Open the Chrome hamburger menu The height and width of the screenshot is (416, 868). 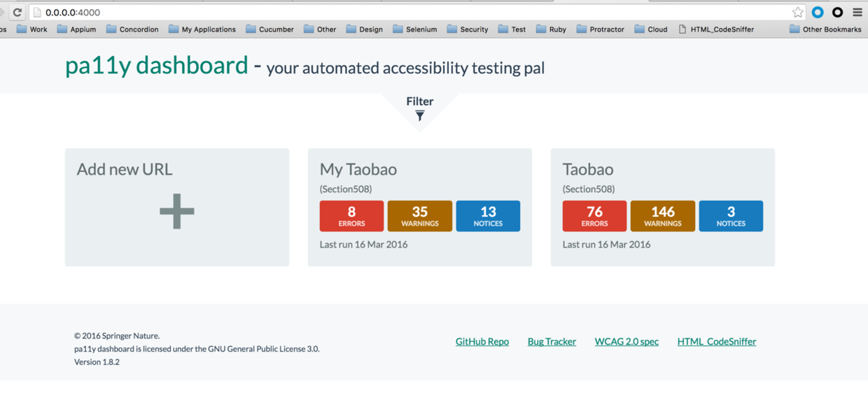857,13
